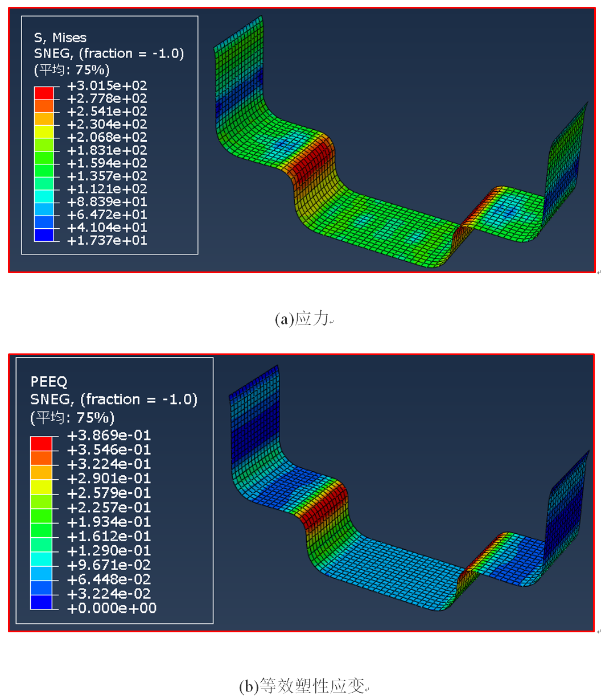Click the large red band on the stress model

click(306, 166)
